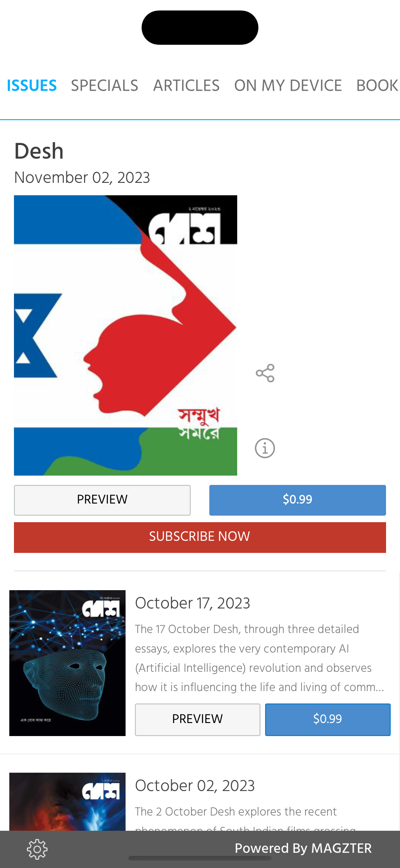
Task: Buy October 17 issue for $0.99
Action: tap(328, 719)
